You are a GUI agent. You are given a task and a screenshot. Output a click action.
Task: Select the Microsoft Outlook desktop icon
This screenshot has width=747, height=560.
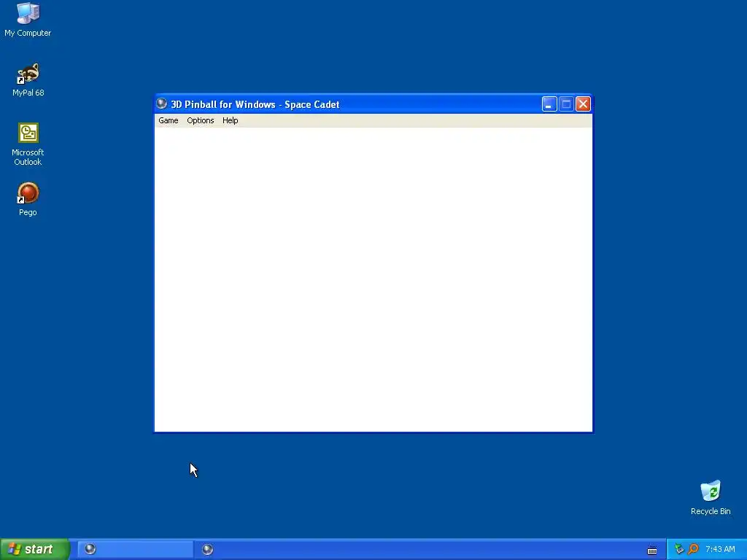click(28, 144)
